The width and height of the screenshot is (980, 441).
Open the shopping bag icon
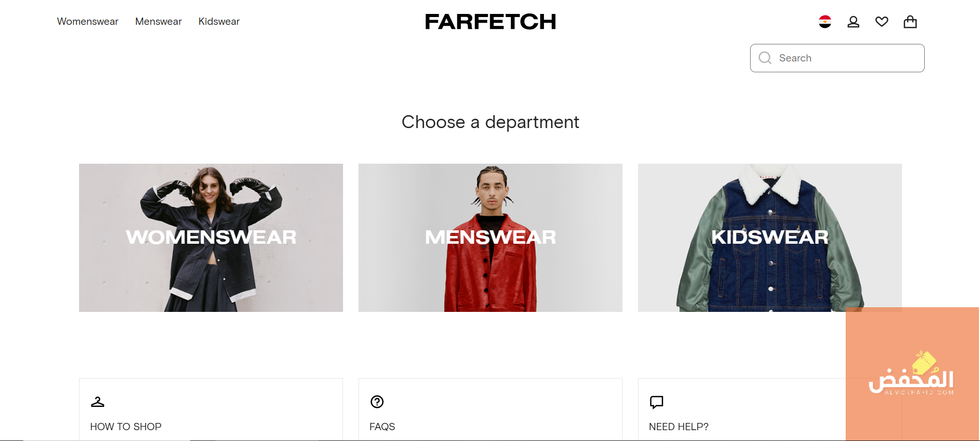tap(910, 22)
